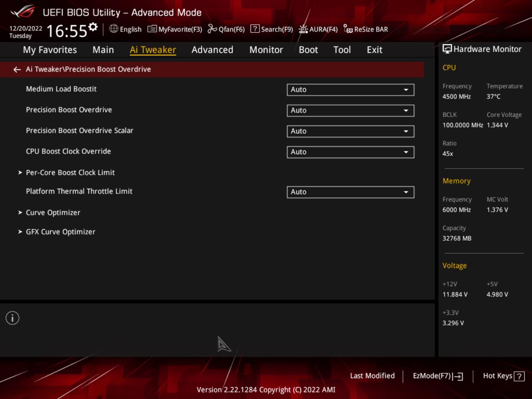Switch to the Tool tab

[x=342, y=50]
